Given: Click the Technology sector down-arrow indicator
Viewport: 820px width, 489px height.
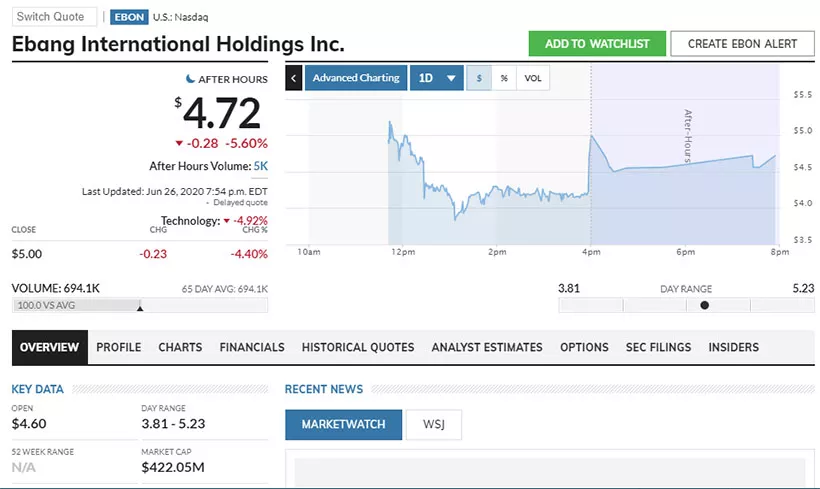Looking at the screenshot, I should (x=227, y=221).
